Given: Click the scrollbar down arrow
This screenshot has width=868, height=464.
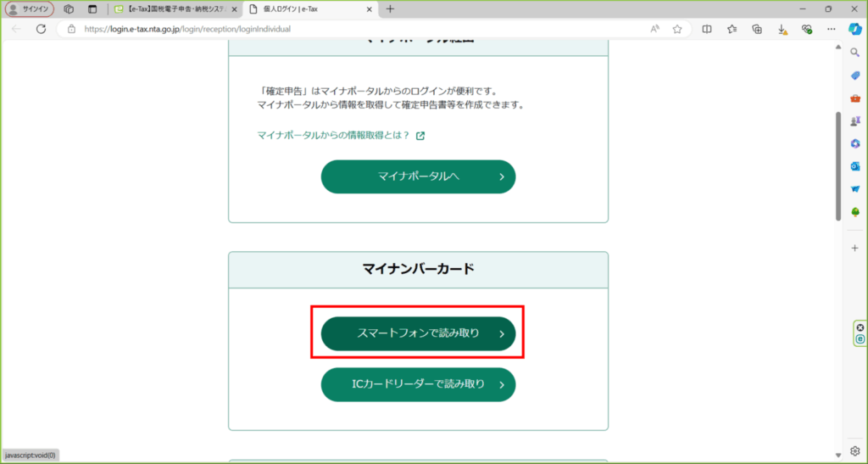Looking at the screenshot, I should click(838, 456).
